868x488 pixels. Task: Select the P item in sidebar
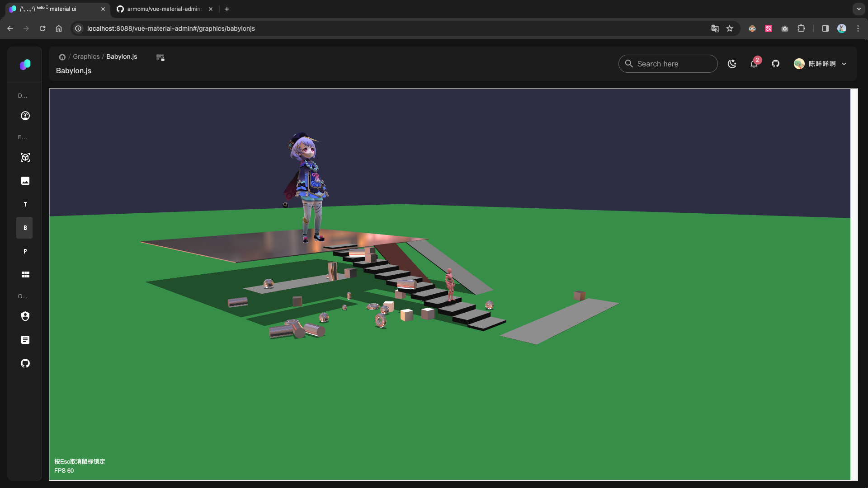tap(25, 251)
